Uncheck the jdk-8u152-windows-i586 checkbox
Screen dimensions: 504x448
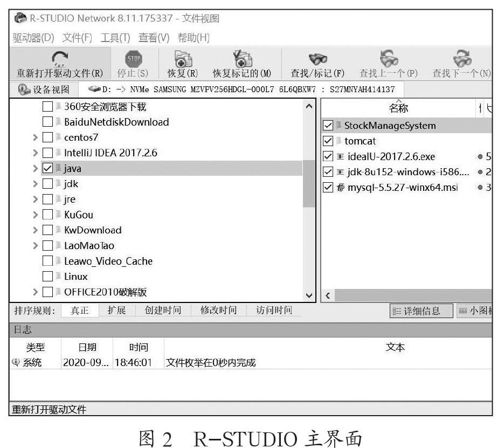click(x=328, y=171)
